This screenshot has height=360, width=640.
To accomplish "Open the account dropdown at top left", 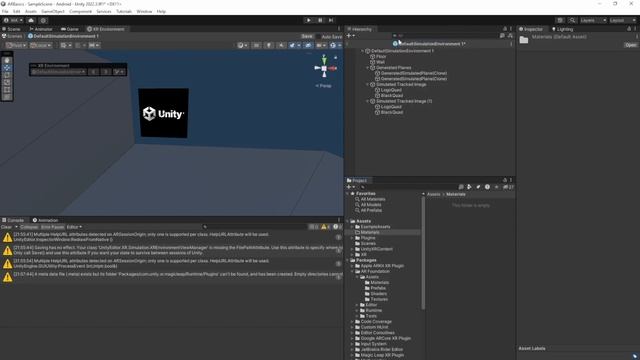I will pos(13,20).
